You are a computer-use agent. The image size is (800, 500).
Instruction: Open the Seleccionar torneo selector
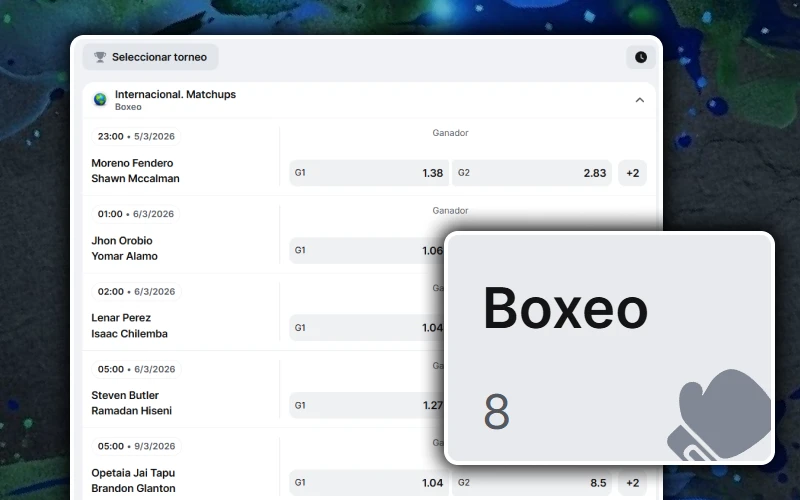[x=151, y=57]
